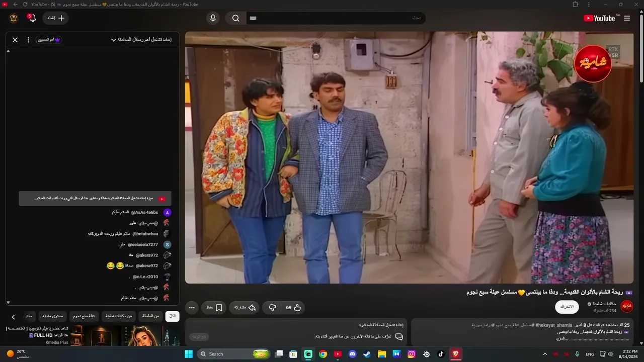The width and height of the screenshot is (644, 362).
Task: Open the account avatar menu
Action: (x=14, y=18)
